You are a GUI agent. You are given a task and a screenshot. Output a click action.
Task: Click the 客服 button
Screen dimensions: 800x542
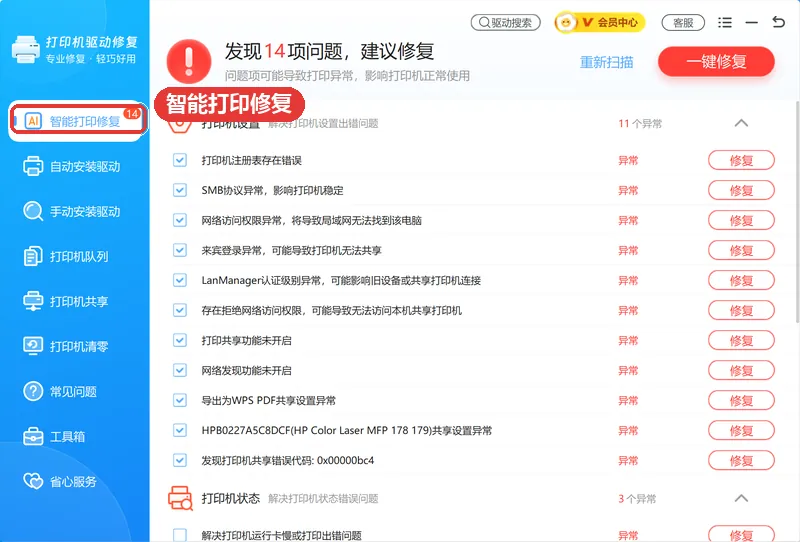click(683, 22)
